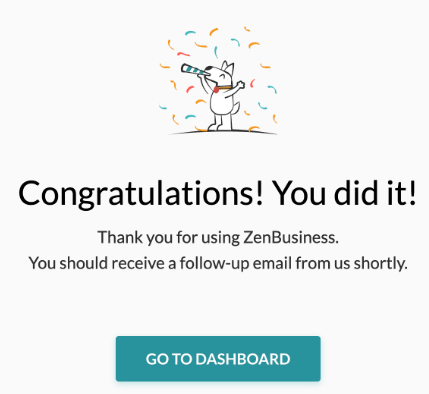Click the red confetti above party horn
Viewport: 429px width, 394px height.
pyautogui.click(x=183, y=54)
